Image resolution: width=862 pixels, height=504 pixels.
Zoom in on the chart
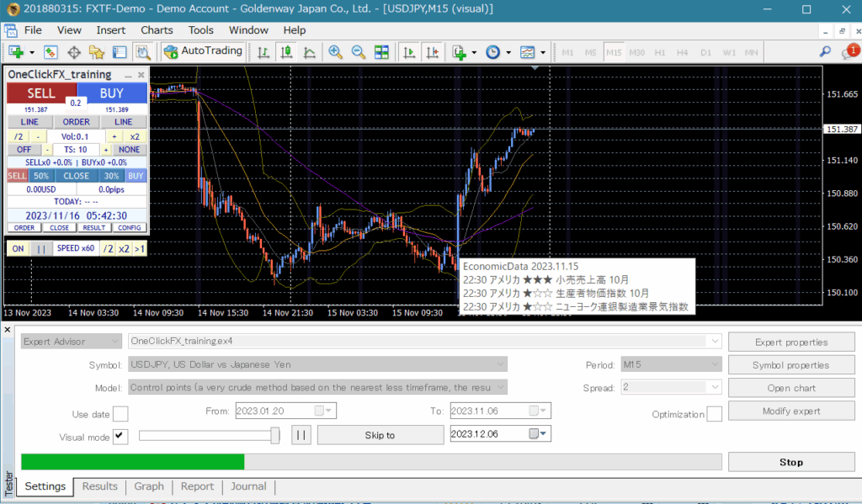click(335, 52)
